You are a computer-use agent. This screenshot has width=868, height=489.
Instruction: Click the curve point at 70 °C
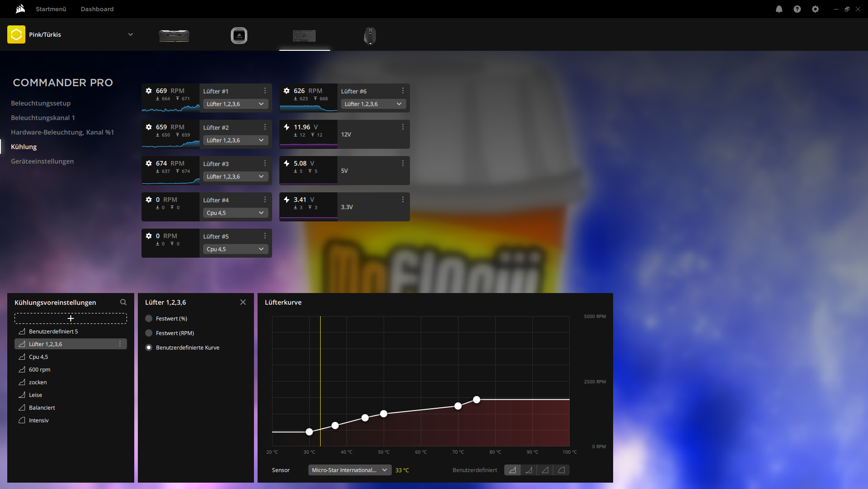pos(458,406)
